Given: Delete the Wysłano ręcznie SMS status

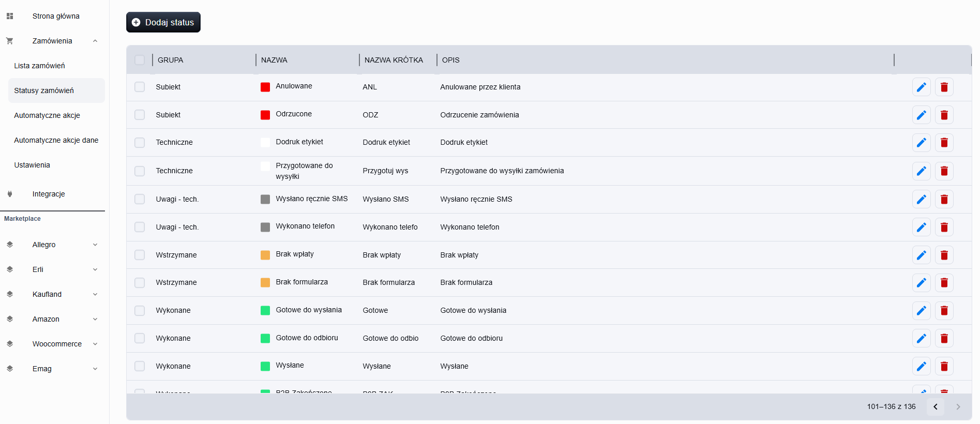Looking at the screenshot, I should click(x=944, y=199).
